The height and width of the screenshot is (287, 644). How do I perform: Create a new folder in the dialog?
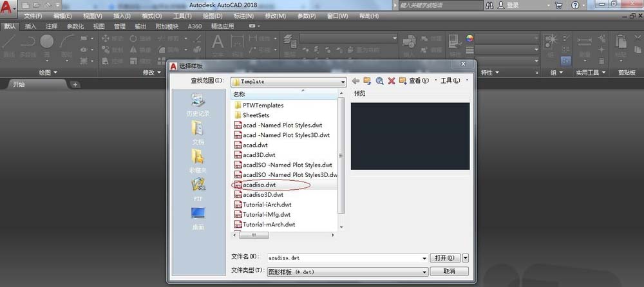point(403,81)
